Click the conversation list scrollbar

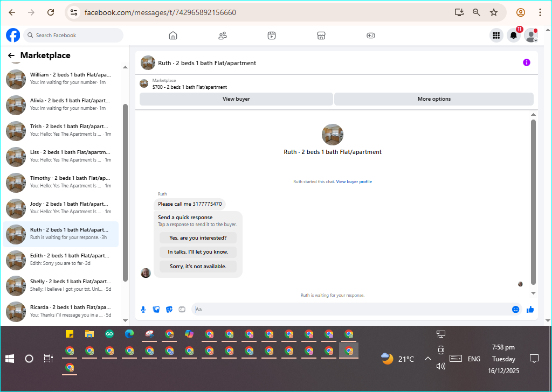125,193
